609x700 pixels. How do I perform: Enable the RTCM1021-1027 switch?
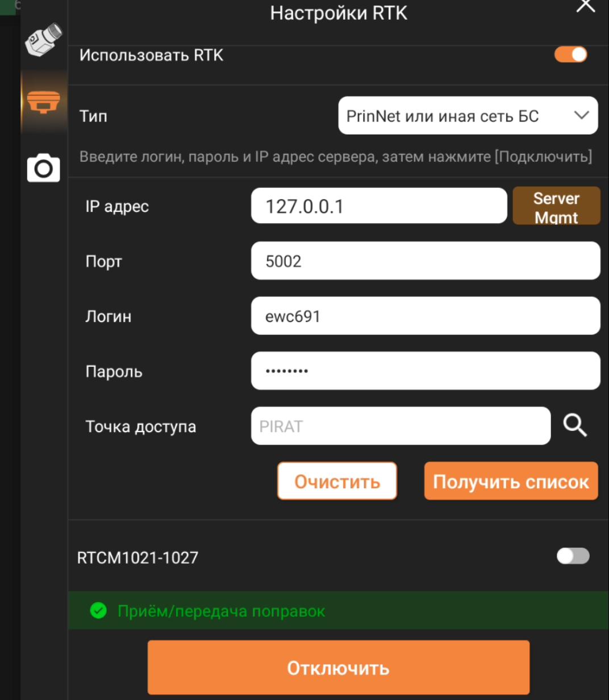click(573, 556)
